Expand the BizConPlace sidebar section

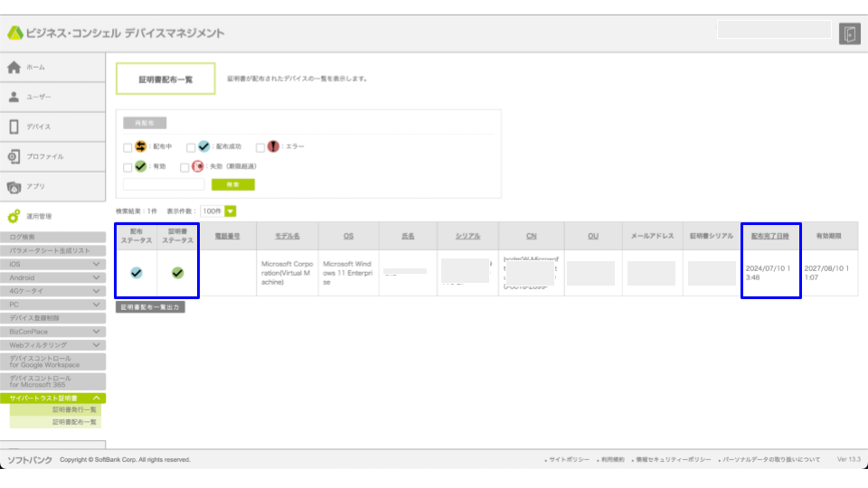point(52,332)
